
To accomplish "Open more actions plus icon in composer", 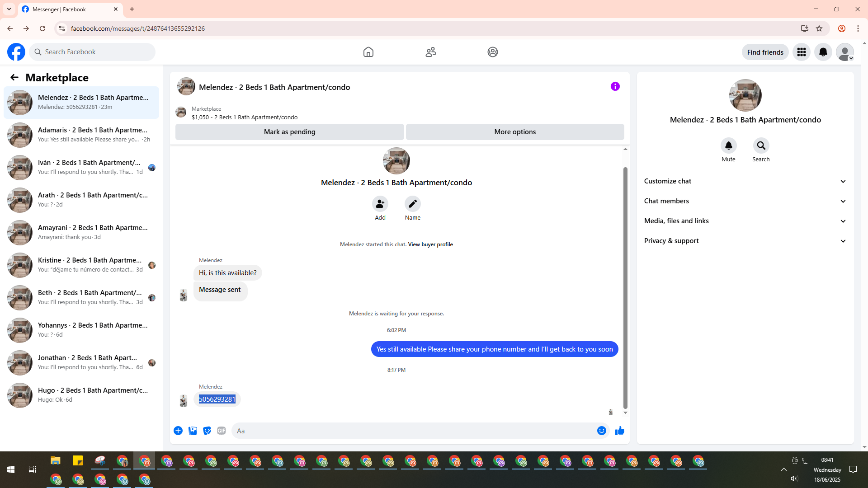I will [178, 431].
